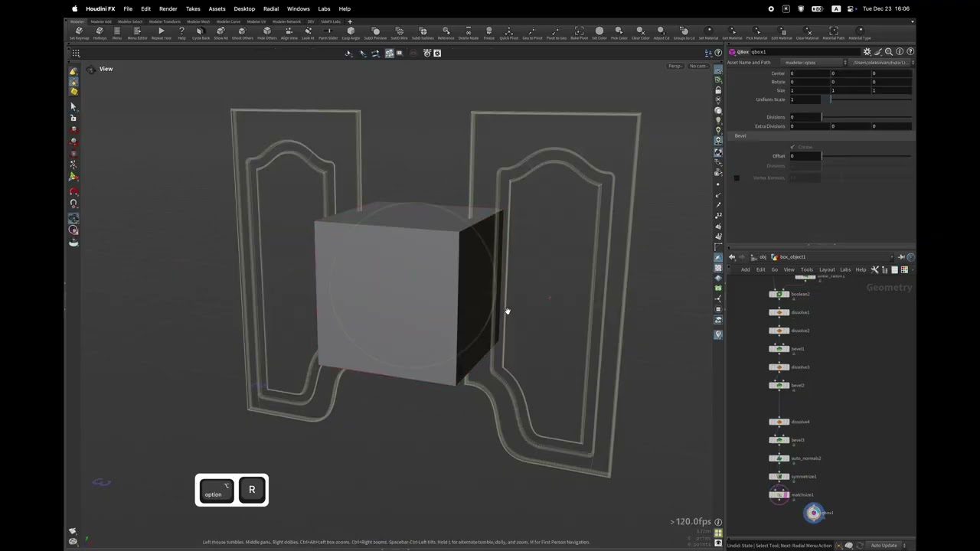This screenshot has height=551, width=980.
Task: Click Hide Others shelf tool
Action: point(266,33)
